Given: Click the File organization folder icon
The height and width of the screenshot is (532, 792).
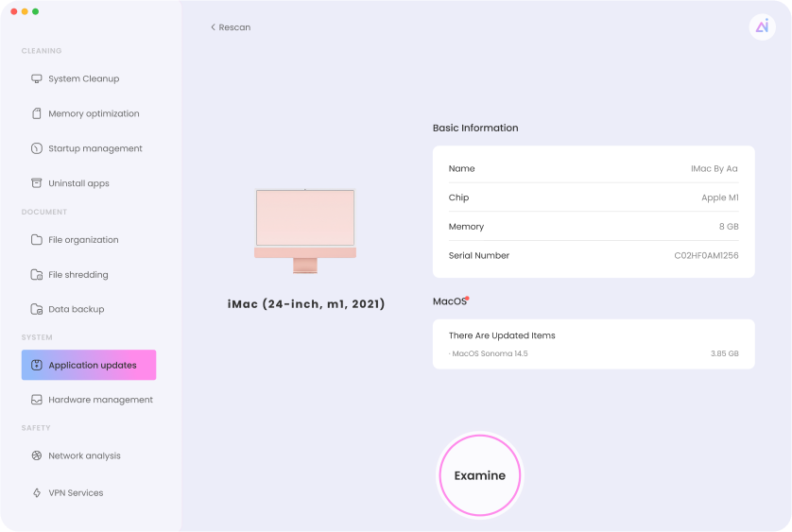Looking at the screenshot, I should click(36, 239).
